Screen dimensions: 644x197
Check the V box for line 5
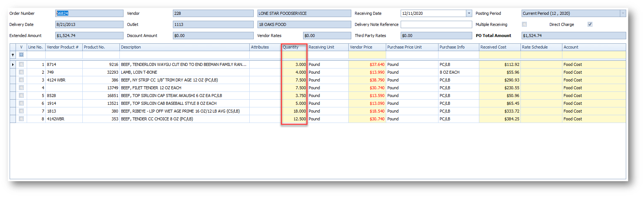click(x=21, y=96)
